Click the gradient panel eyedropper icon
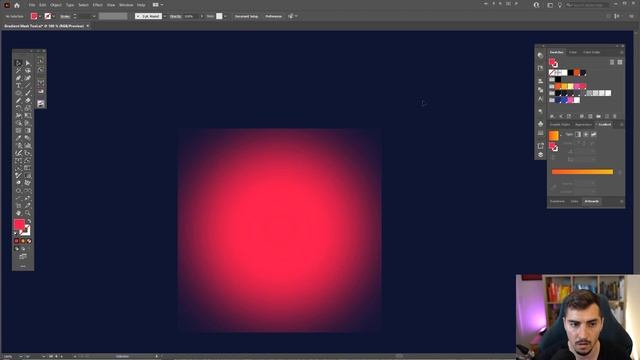Screen dimensions: 640x360 554,187
